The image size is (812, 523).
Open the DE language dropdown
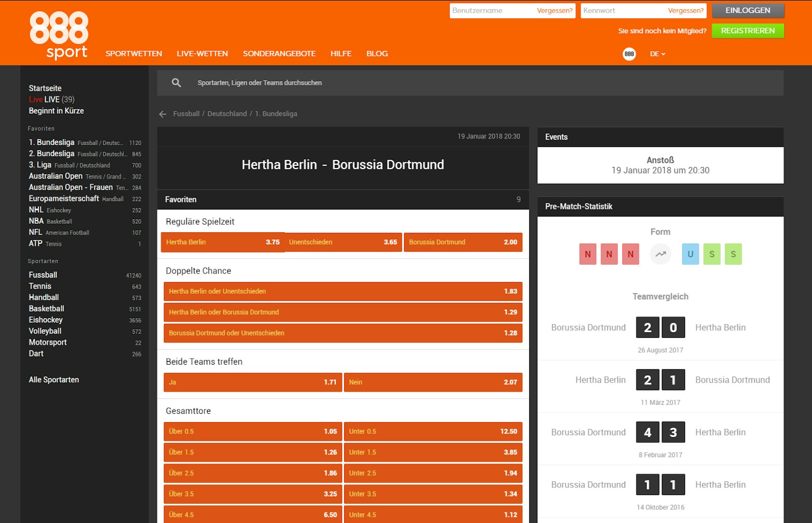(657, 54)
